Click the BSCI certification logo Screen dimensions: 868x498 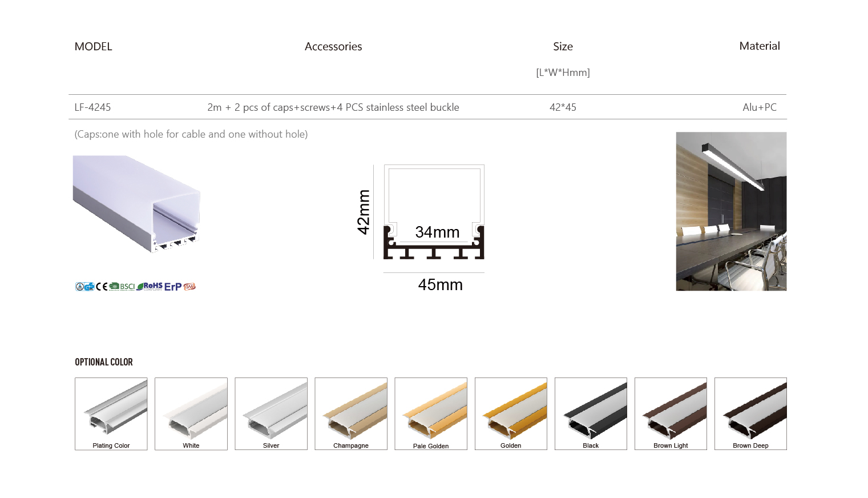[x=122, y=287]
